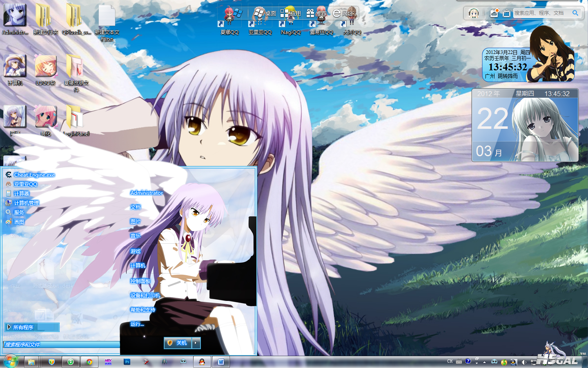Open 图片 in start menu
This screenshot has width=588, height=368.
click(136, 222)
